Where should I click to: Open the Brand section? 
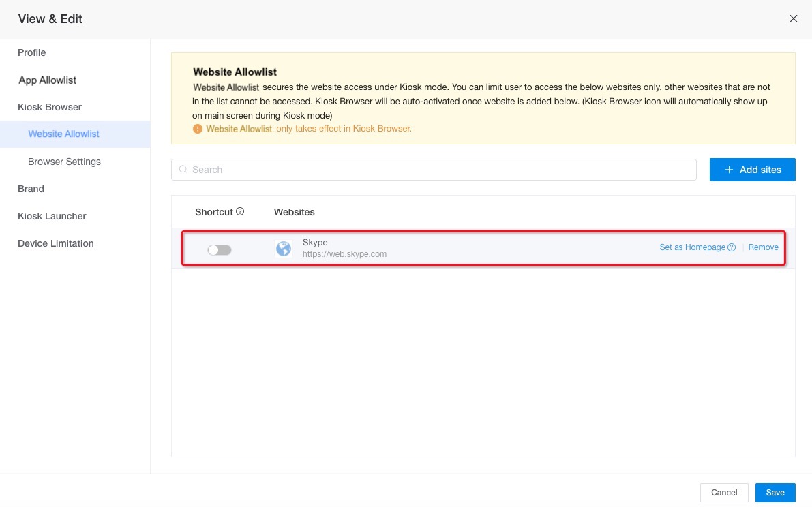click(31, 189)
